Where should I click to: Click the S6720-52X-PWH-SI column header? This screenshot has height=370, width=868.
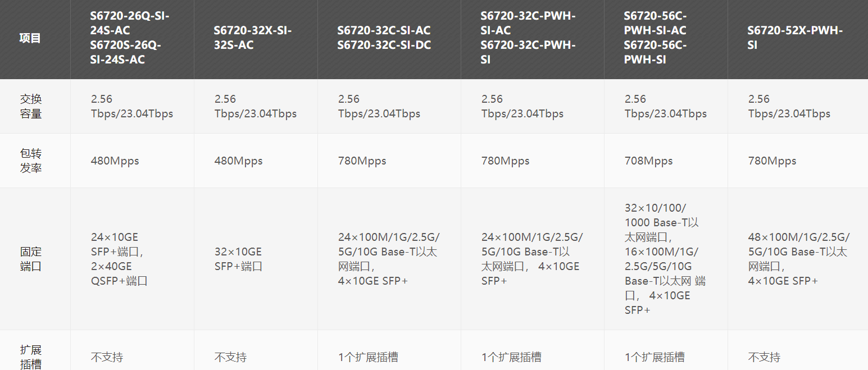(794, 38)
